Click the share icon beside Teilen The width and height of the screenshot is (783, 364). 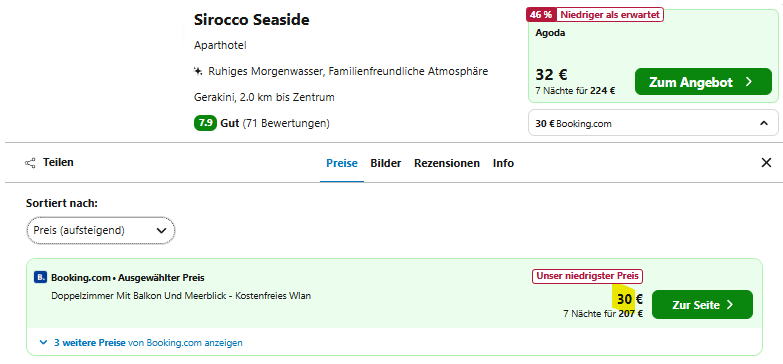(30, 163)
